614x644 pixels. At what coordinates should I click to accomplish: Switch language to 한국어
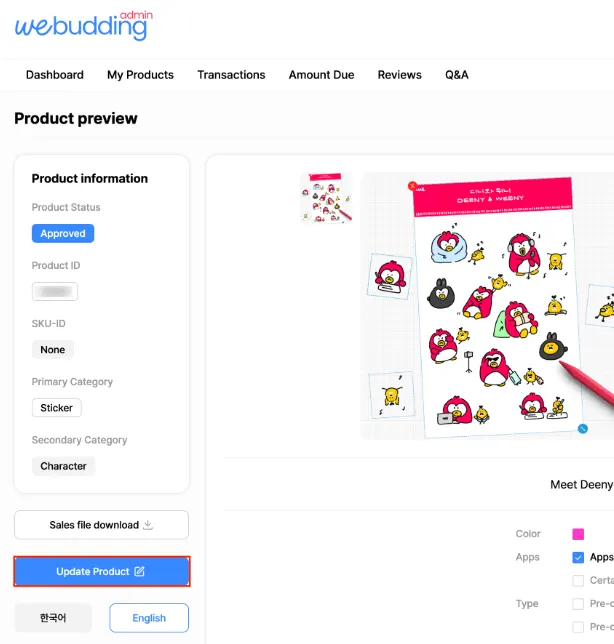[x=53, y=618]
